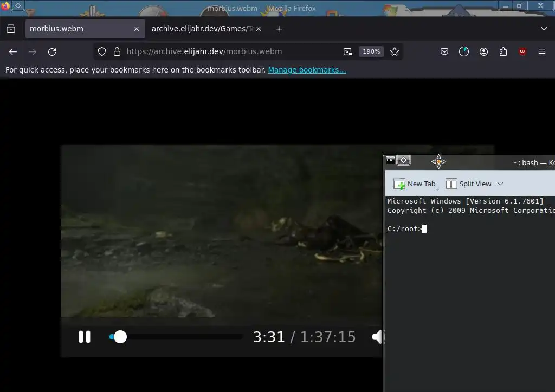555x392 pixels.
Task: Mute the video with the speaker icon
Action: click(x=377, y=337)
